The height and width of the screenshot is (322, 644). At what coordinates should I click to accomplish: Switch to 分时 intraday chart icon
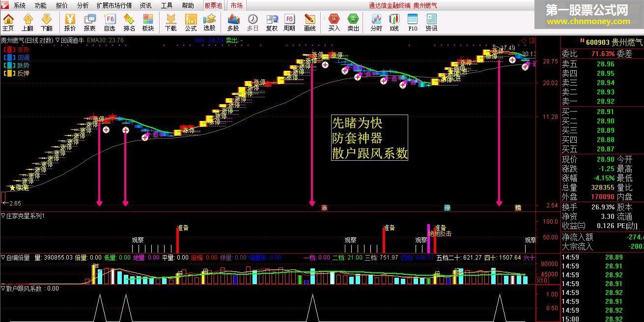click(x=376, y=23)
